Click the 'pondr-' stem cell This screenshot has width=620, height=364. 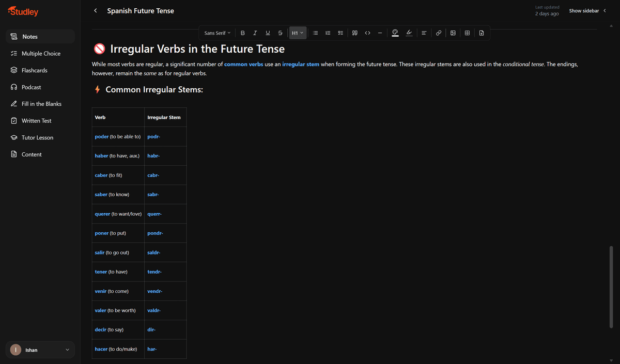coord(165,233)
